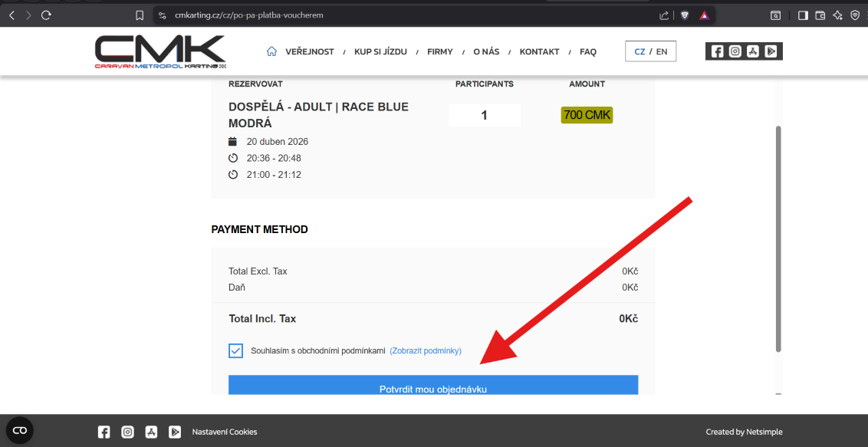Open the VEŘEJNOST menu item

(310, 52)
